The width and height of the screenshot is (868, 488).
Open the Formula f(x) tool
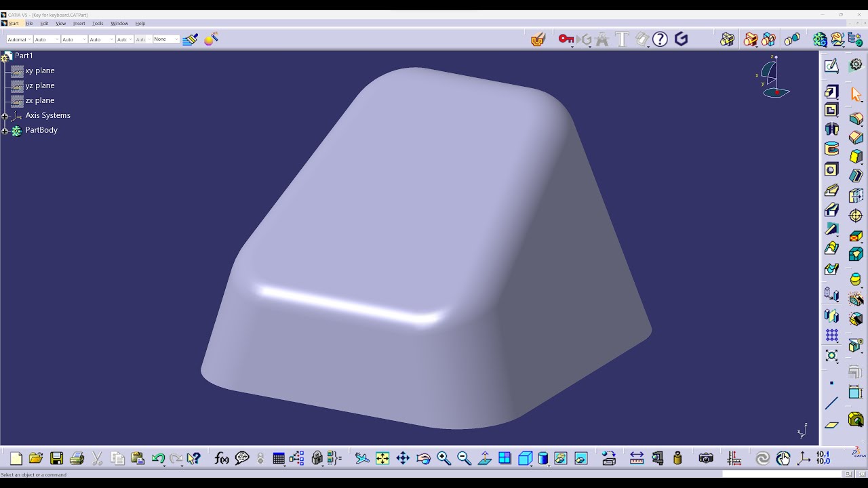[222, 459]
